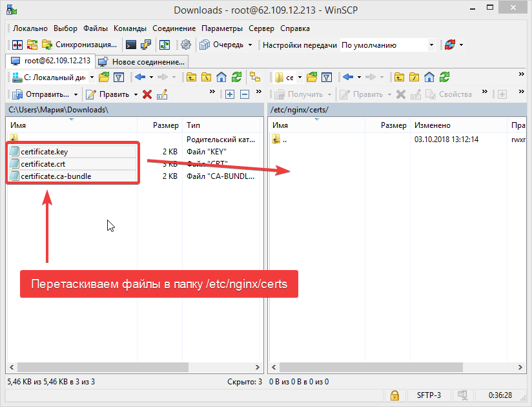Click the remote panel horizontal scrollbar

pos(371,368)
